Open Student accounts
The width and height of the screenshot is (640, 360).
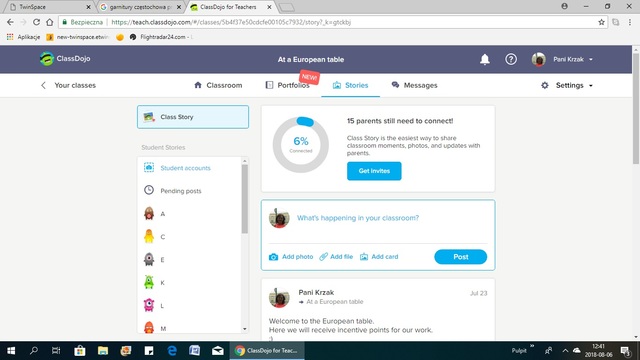185,168
